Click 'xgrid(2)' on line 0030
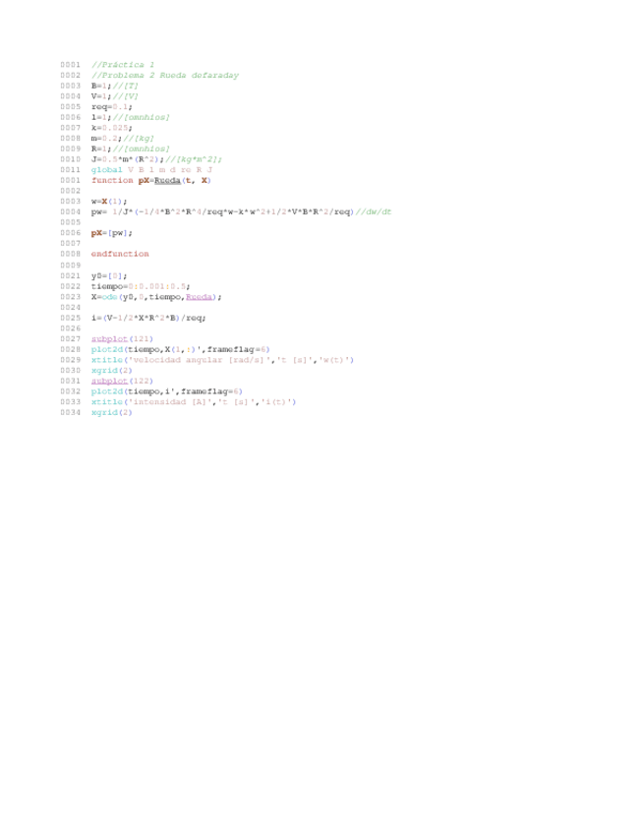The height and width of the screenshot is (834, 644). [112, 371]
